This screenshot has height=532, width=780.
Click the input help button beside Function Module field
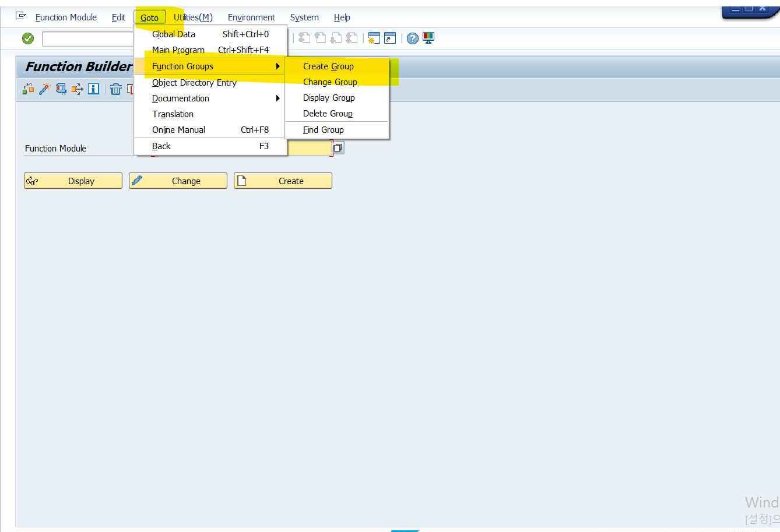coord(338,148)
